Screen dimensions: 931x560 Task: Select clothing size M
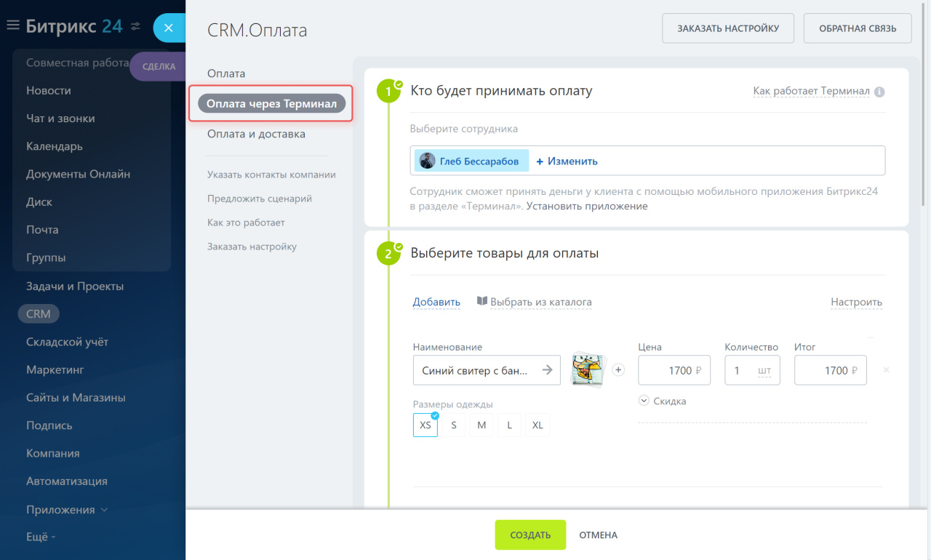pos(482,425)
